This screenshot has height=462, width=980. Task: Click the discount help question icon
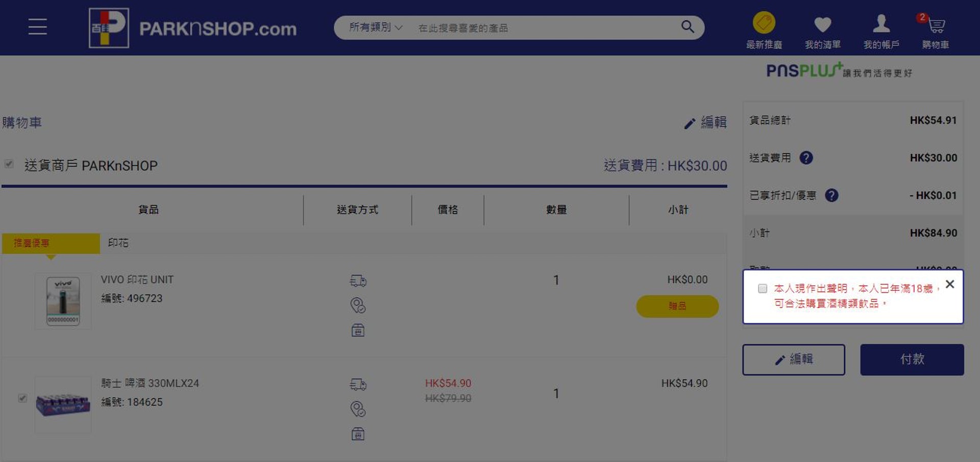coord(831,195)
